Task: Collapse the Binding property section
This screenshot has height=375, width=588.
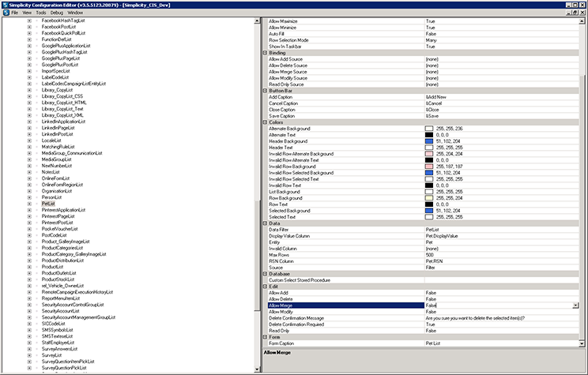Action: [265, 52]
